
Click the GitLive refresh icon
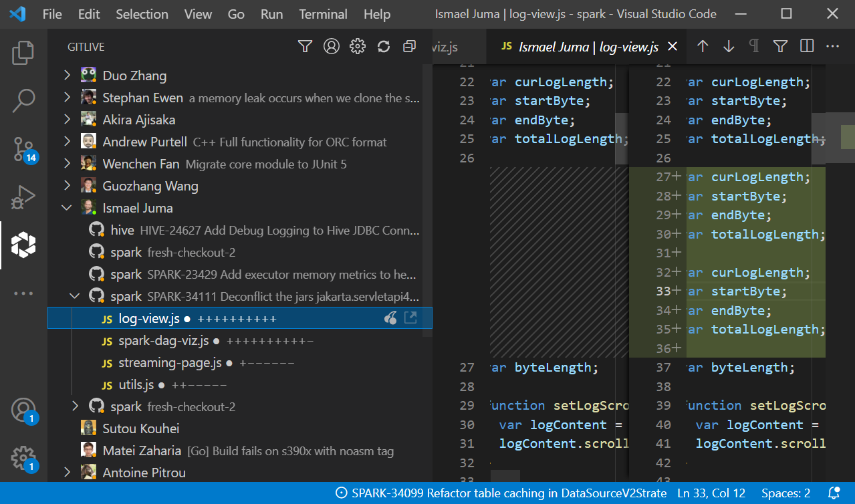(x=384, y=47)
